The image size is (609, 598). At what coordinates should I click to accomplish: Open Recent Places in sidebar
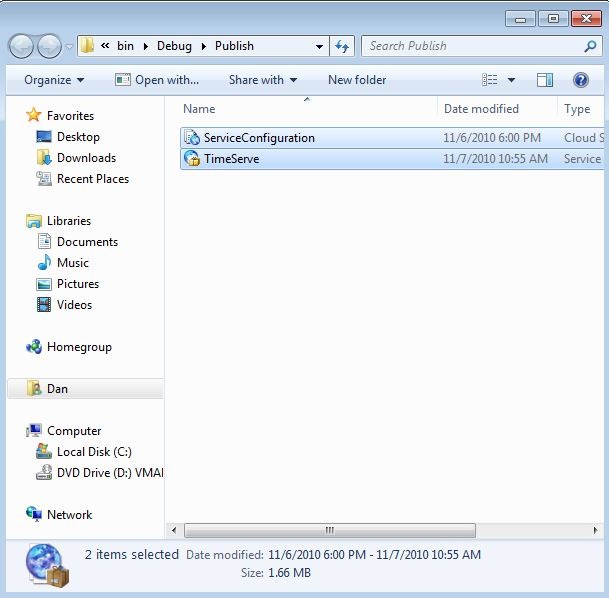(93, 179)
